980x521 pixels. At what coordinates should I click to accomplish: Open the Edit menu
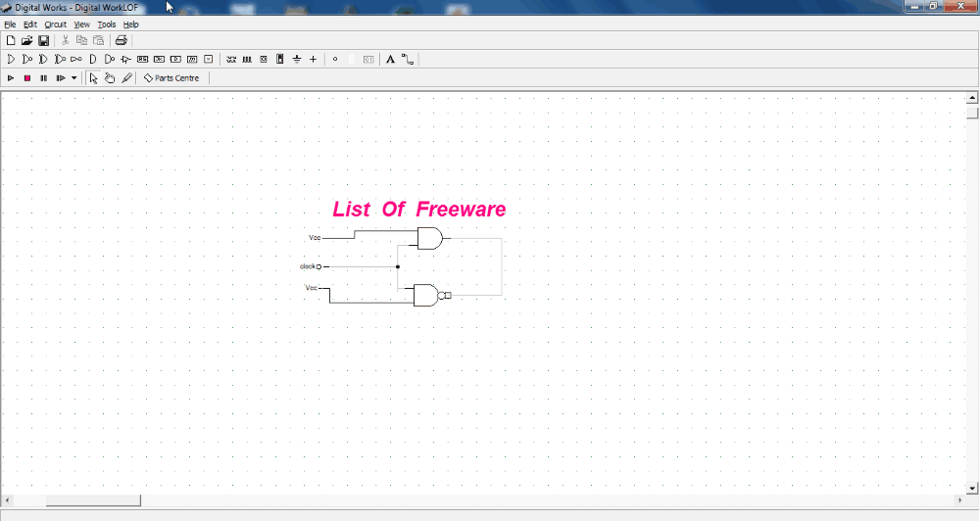click(30, 24)
